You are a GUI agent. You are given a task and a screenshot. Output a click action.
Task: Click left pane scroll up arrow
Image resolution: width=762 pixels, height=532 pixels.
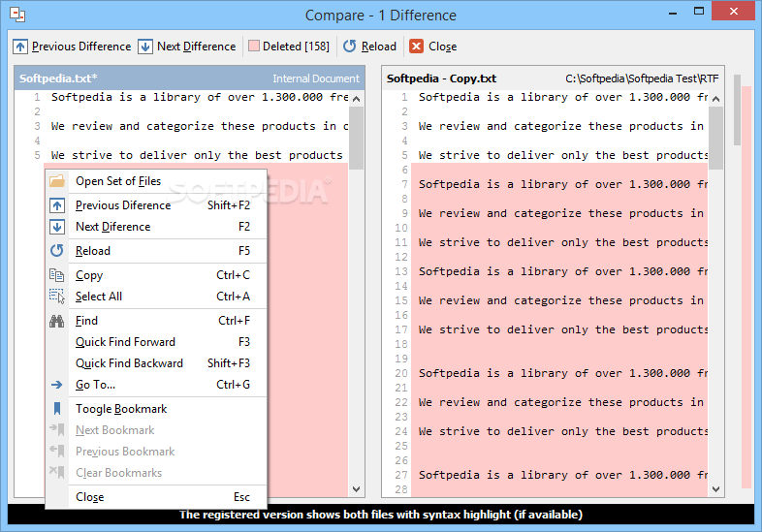coord(356,99)
